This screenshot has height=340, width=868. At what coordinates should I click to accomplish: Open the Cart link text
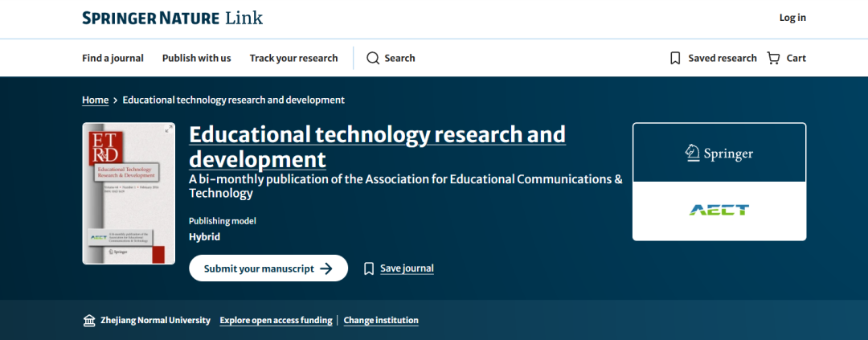(x=796, y=58)
